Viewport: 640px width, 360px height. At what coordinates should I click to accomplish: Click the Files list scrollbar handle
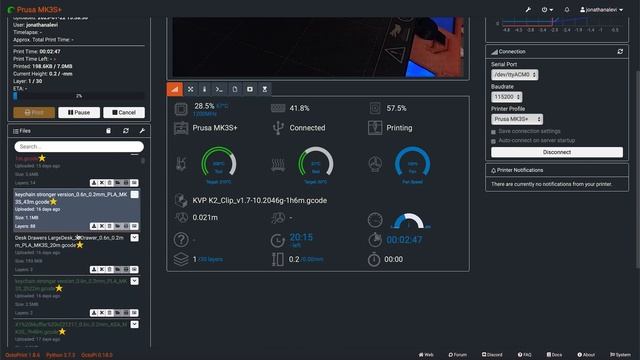click(x=142, y=161)
